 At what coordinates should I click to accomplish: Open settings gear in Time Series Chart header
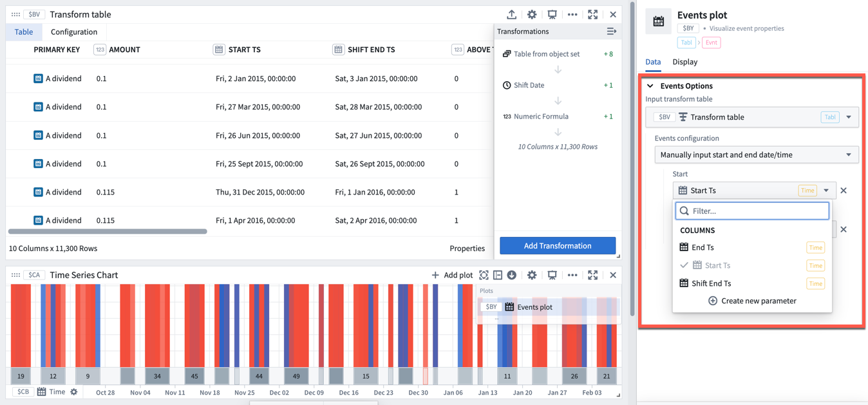click(532, 275)
